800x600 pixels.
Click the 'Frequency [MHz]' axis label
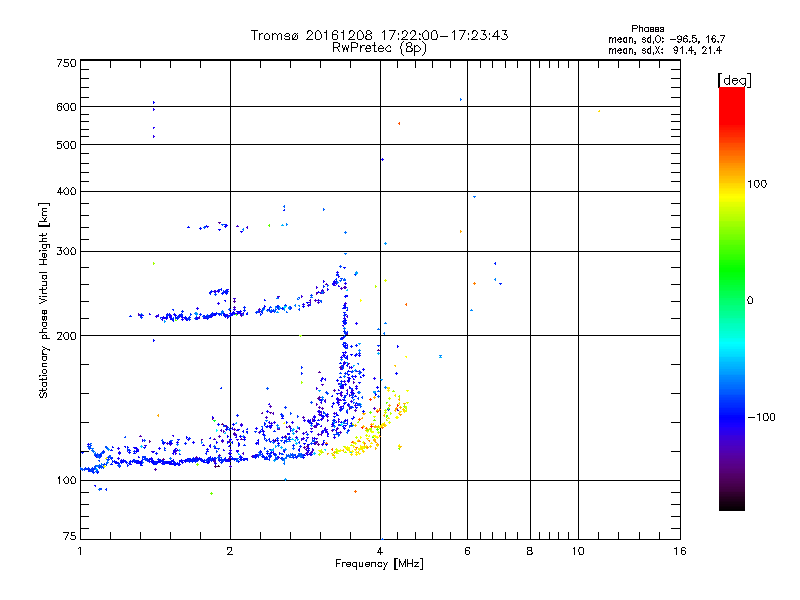tap(379, 564)
